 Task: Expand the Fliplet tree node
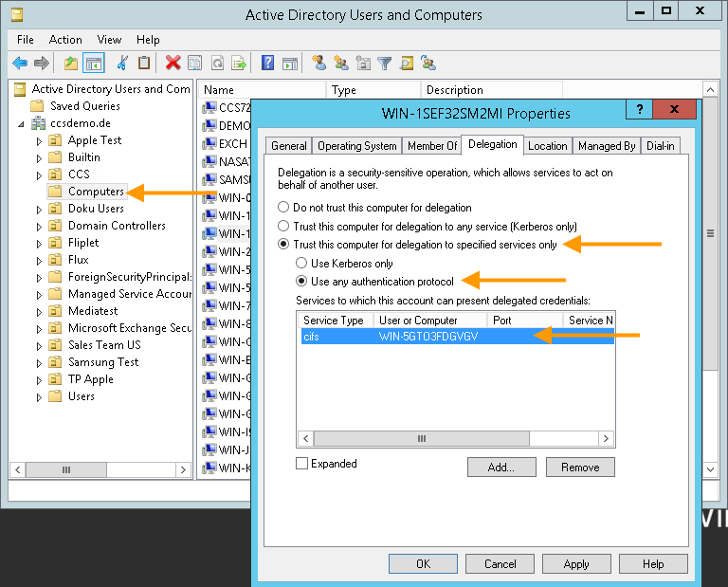pos(39,244)
